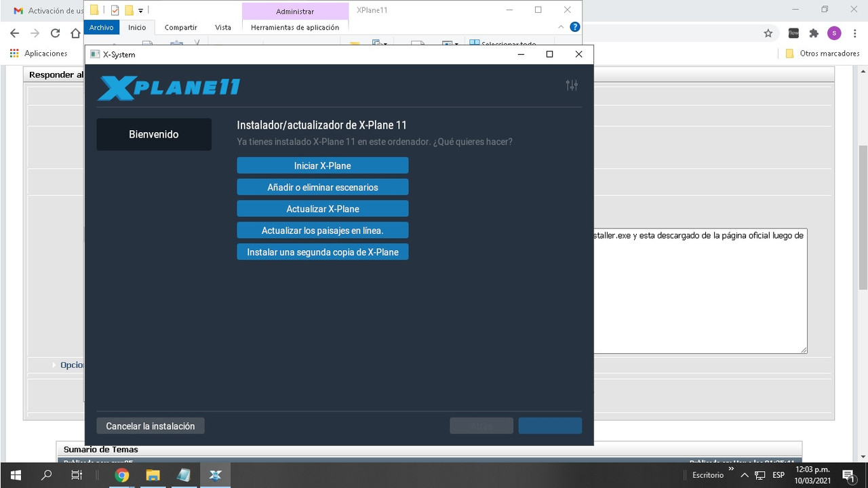
Task: Open Chrome profile avatar S
Action: point(834,33)
